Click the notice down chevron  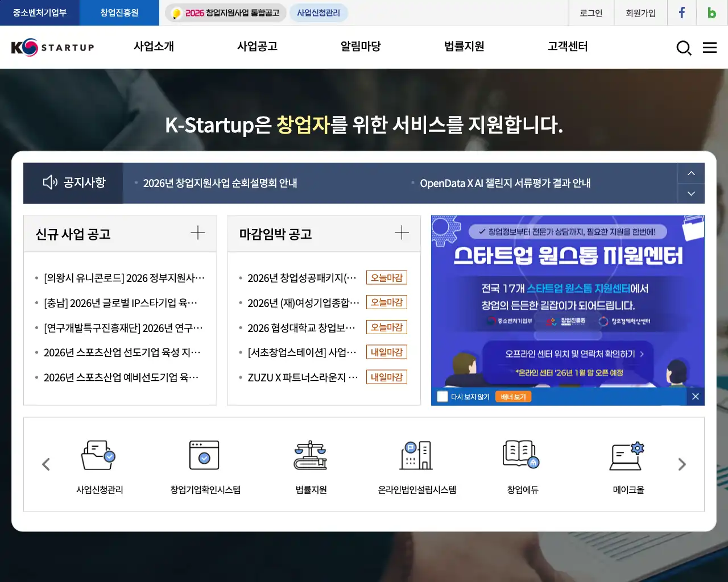click(690, 193)
